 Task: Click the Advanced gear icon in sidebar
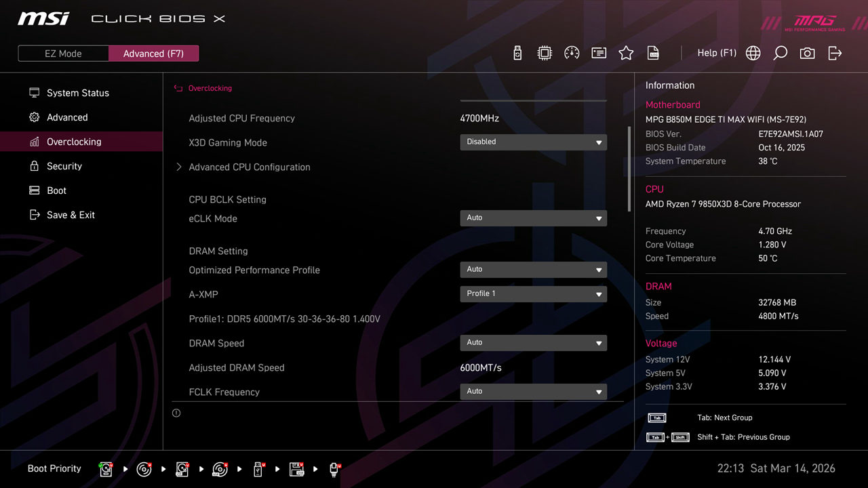(34, 117)
